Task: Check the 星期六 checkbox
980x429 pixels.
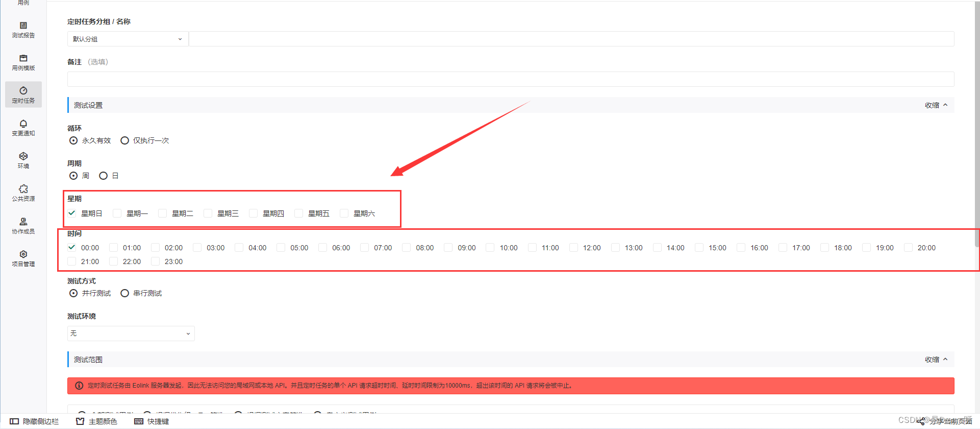Action: tap(344, 213)
